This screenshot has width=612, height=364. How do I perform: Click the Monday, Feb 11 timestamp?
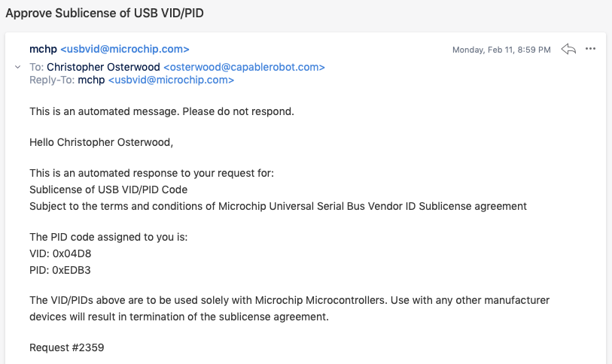(x=501, y=50)
